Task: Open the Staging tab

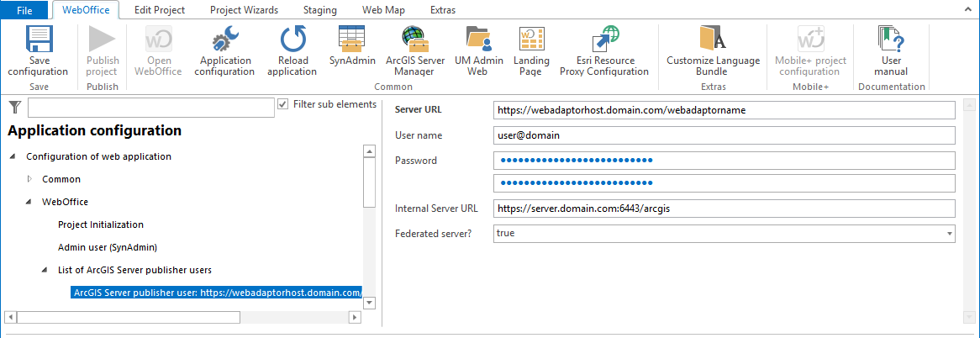Action: pyautogui.click(x=319, y=10)
